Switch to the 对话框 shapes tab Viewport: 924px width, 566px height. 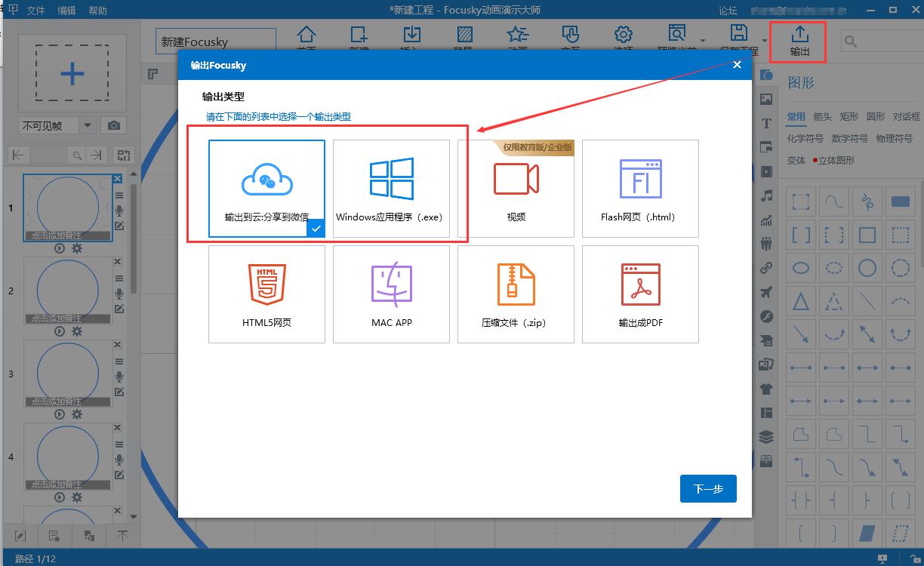pyautogui.click(x=907, y=117)
